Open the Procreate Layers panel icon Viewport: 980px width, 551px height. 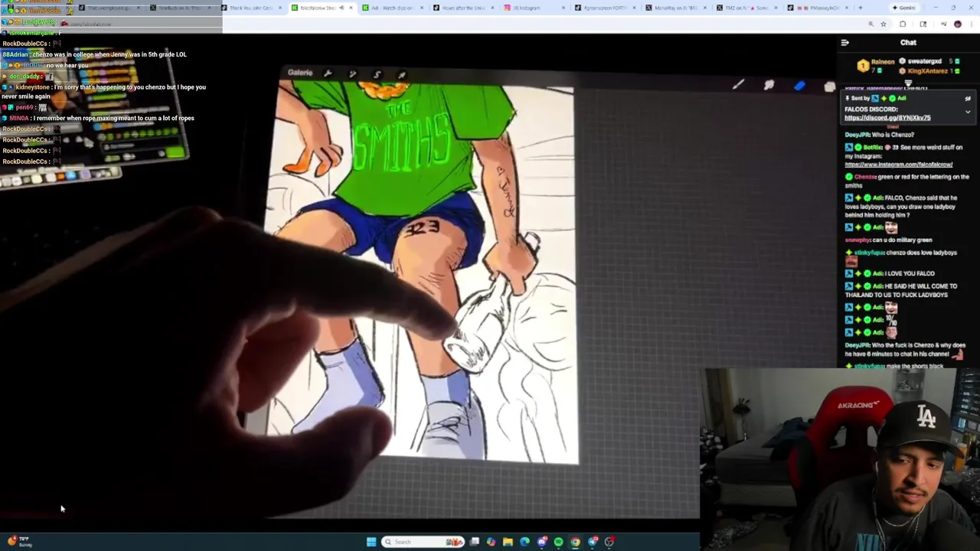click(830, 86)
